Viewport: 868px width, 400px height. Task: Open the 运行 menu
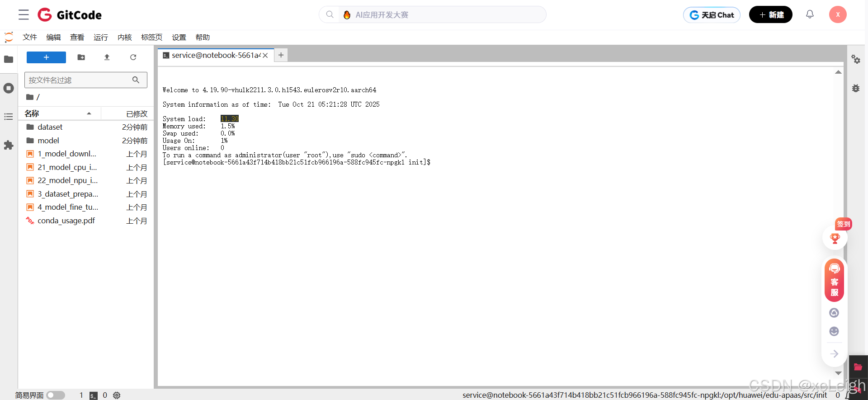point(101,37)
